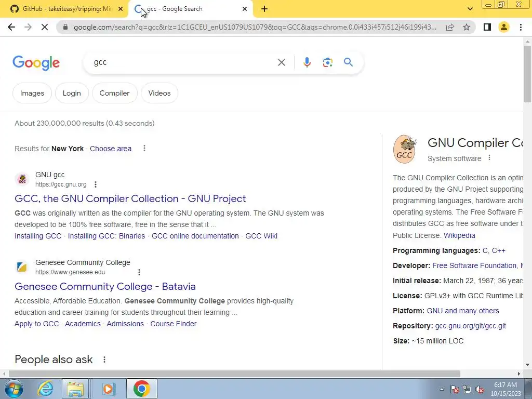Open knowledge panel System software options
Viewport: 532px width, 399px height.
coord(489,158)
